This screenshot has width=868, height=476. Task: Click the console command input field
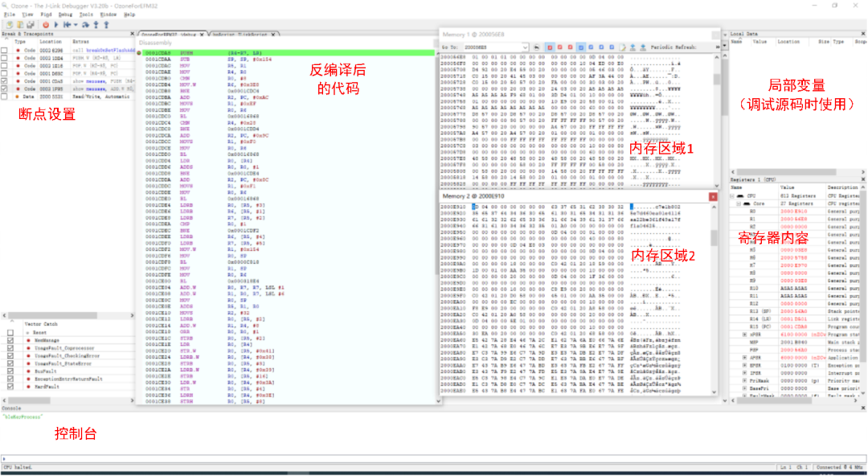tap(433, 459)
